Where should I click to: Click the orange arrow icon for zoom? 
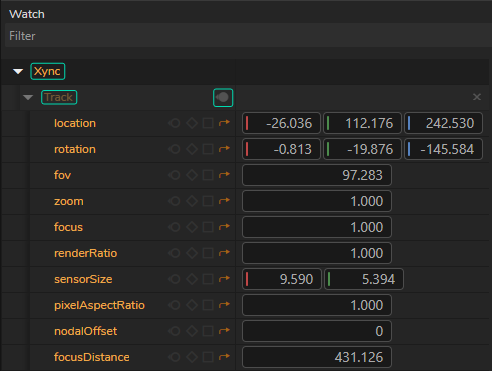click(x=224, y=201)
